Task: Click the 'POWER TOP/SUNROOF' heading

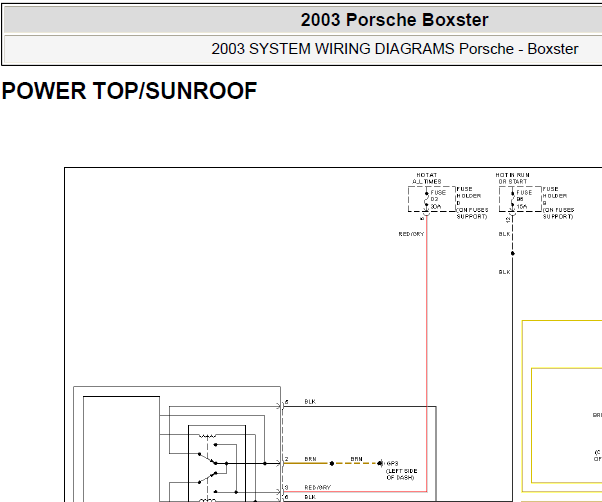Action: pos(129,91)
